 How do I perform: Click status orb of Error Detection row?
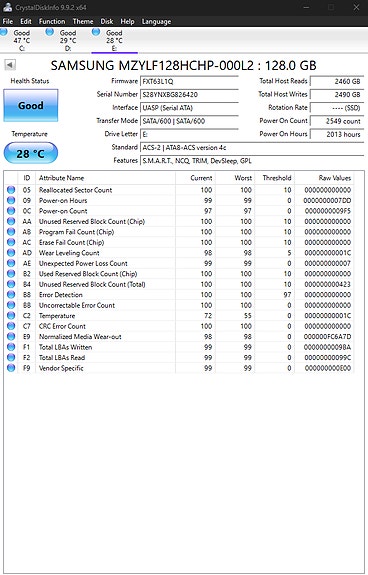[x=11, y=294]
